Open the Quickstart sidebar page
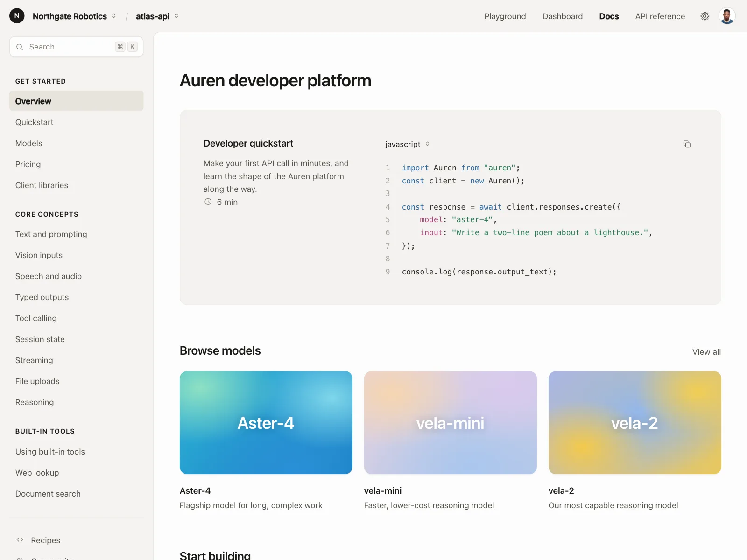747x560 pixels. (x=77, y=122)
